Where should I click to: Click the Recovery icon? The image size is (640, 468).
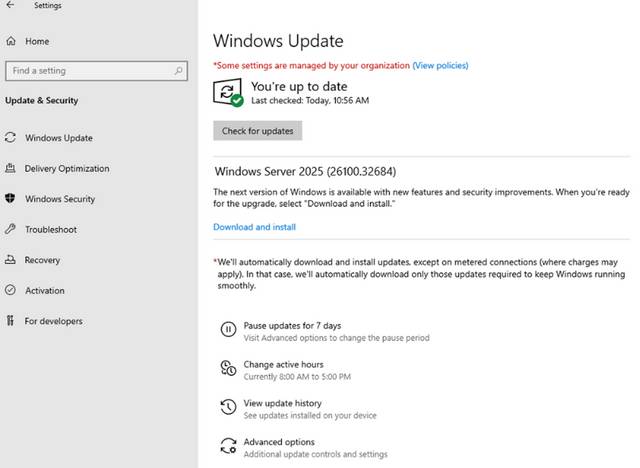(10, 260)
